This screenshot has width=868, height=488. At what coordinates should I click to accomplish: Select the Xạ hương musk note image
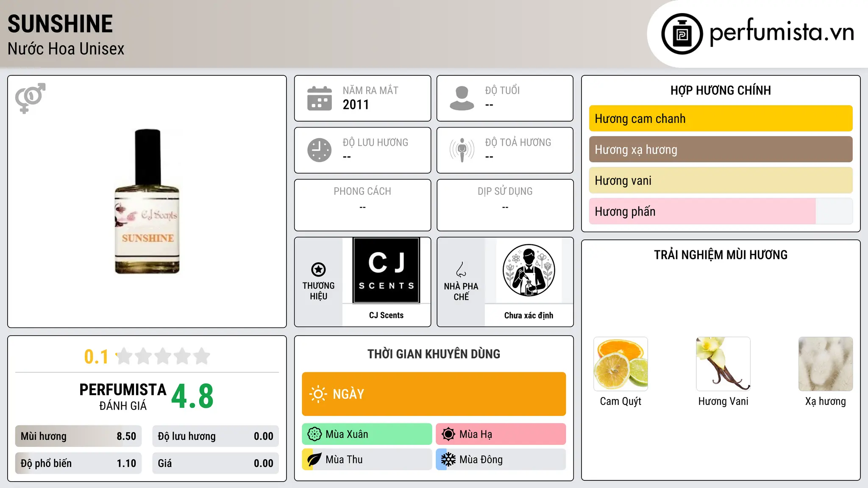click(826, 364)
